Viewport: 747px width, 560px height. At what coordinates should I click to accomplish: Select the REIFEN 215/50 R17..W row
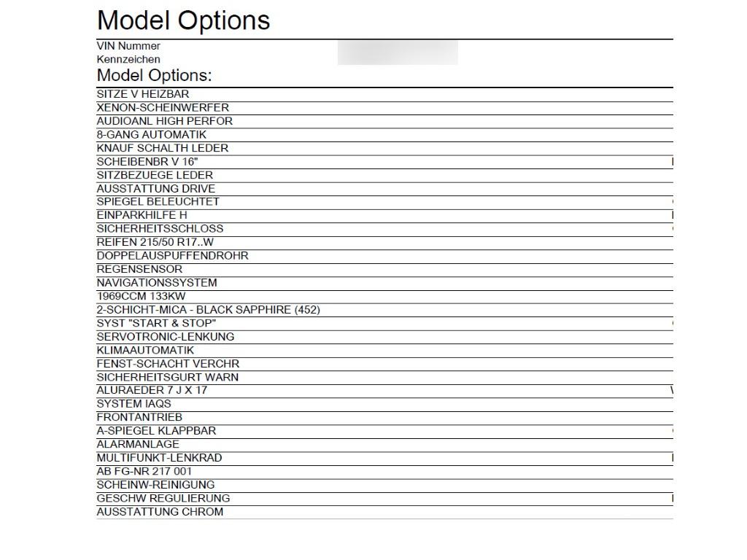[x=385, y=242]
